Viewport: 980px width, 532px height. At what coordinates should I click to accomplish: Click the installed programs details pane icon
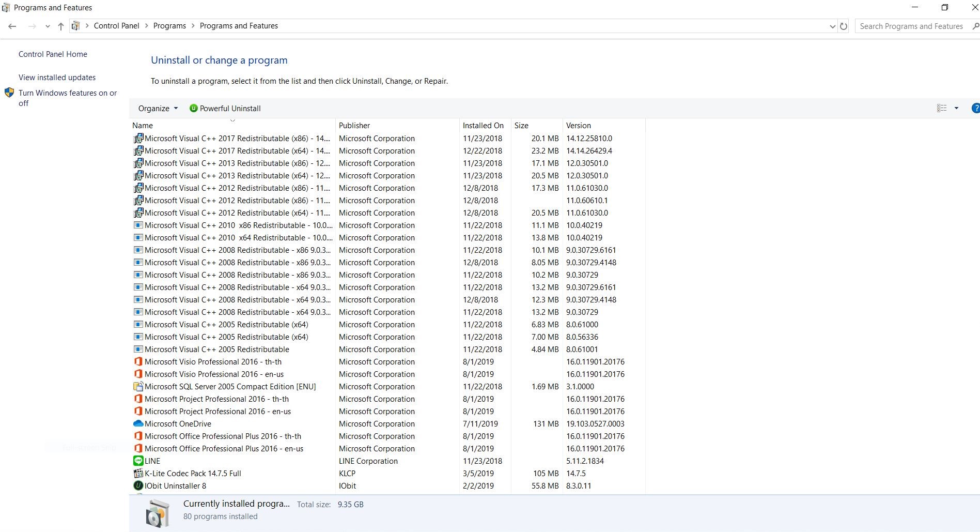157,513
